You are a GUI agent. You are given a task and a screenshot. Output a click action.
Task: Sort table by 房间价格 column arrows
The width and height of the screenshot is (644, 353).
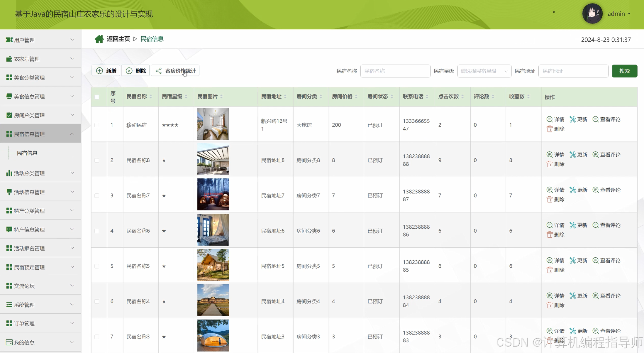pyautogui.click(x=356, y=97)
